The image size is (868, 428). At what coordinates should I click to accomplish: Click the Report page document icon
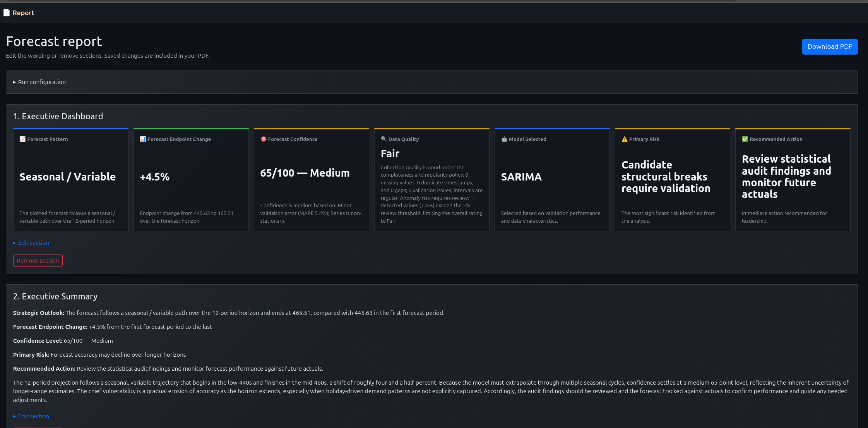pos(7,13)
